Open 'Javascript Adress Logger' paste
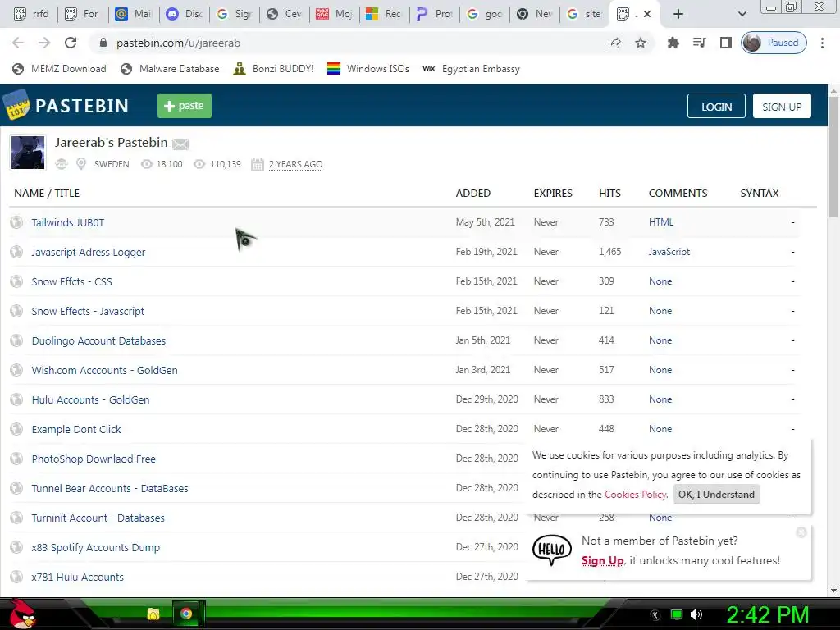The width and height of the screenshot is (840, 630). click(x=89, y=252)
